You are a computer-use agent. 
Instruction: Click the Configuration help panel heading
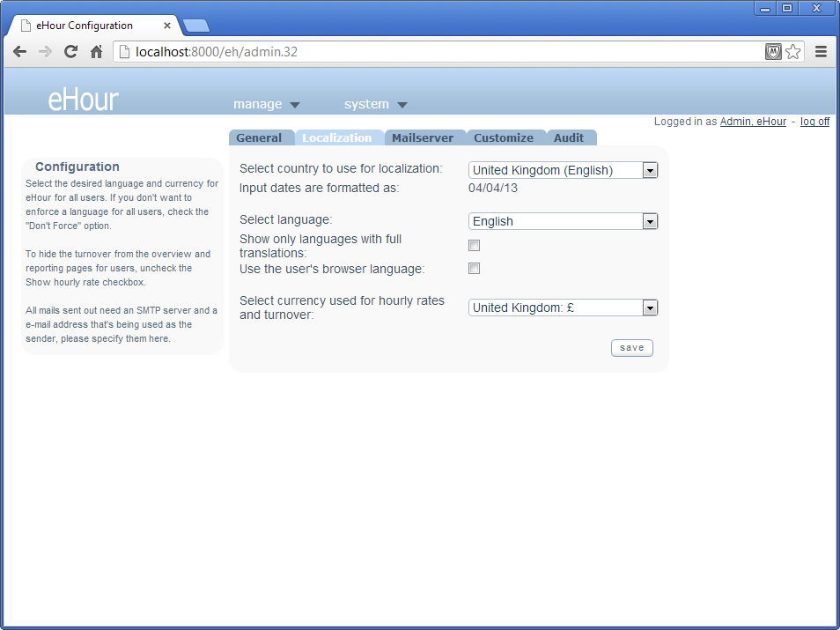[77, 167]
